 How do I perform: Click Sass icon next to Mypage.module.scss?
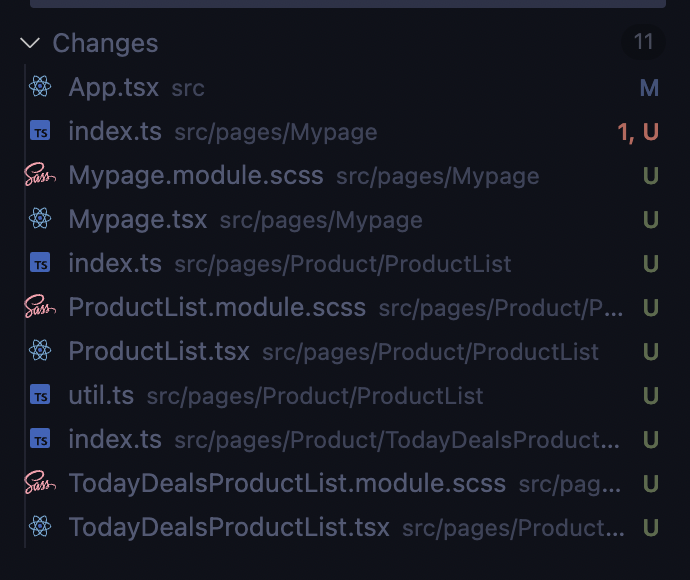click(40, 175)
